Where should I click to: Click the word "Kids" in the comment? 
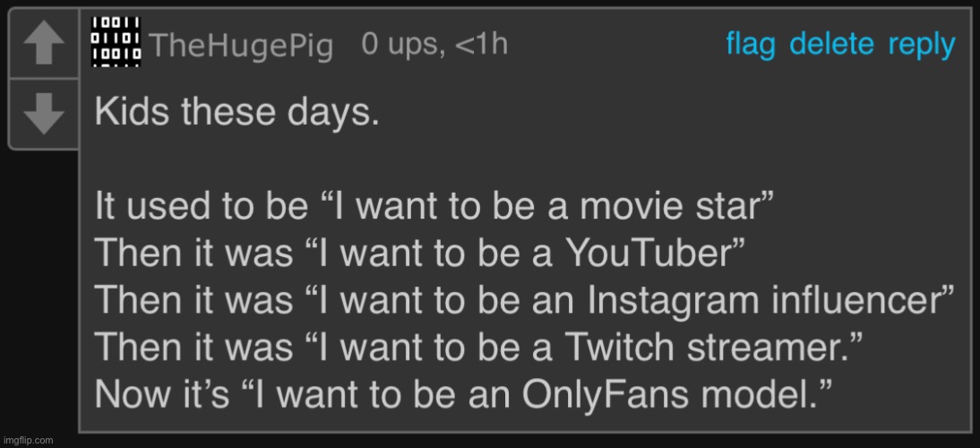133,113
